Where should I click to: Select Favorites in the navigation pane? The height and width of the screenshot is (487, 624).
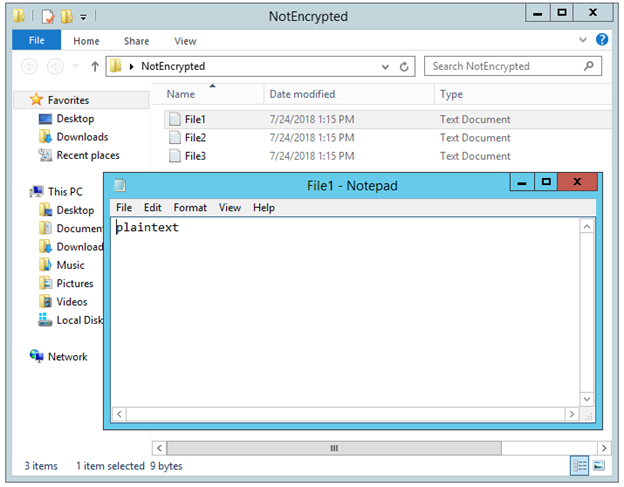68,100
